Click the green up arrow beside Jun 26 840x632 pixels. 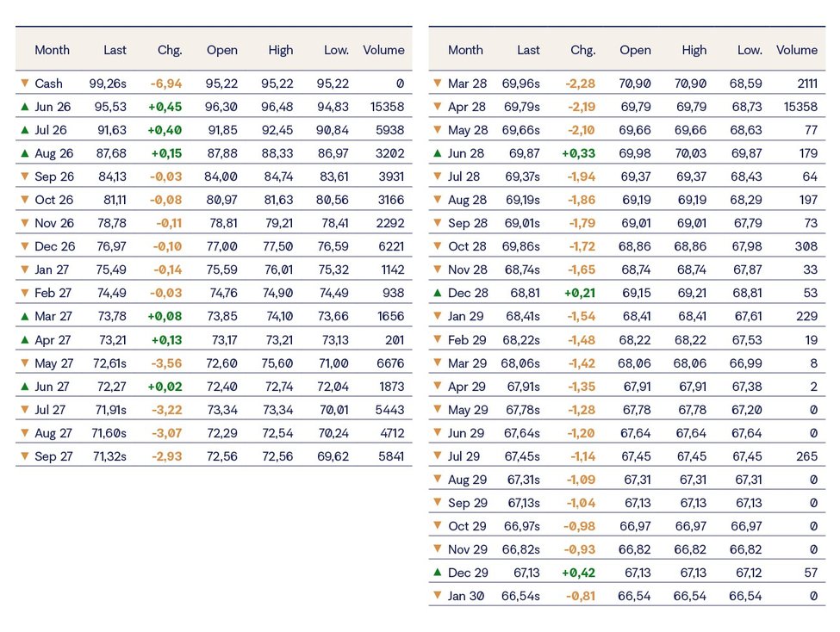coord(24,107)
